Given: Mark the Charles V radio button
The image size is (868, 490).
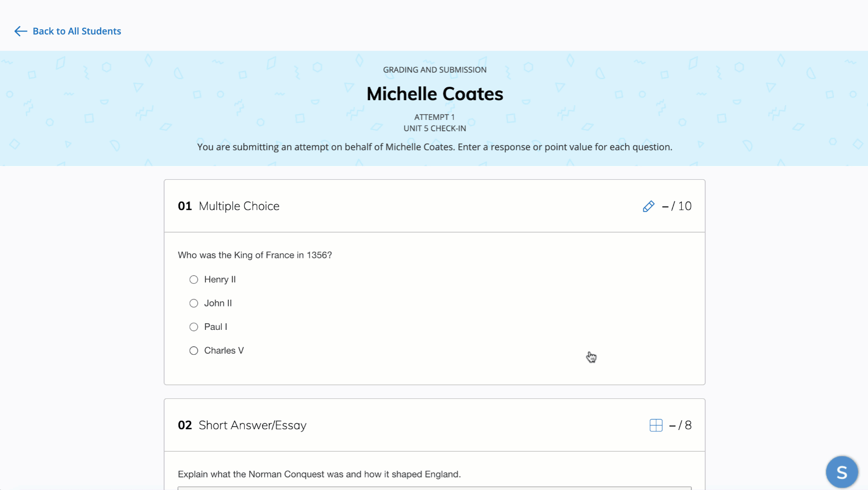Looking at the screenshot, I should [x=194, y=350].
